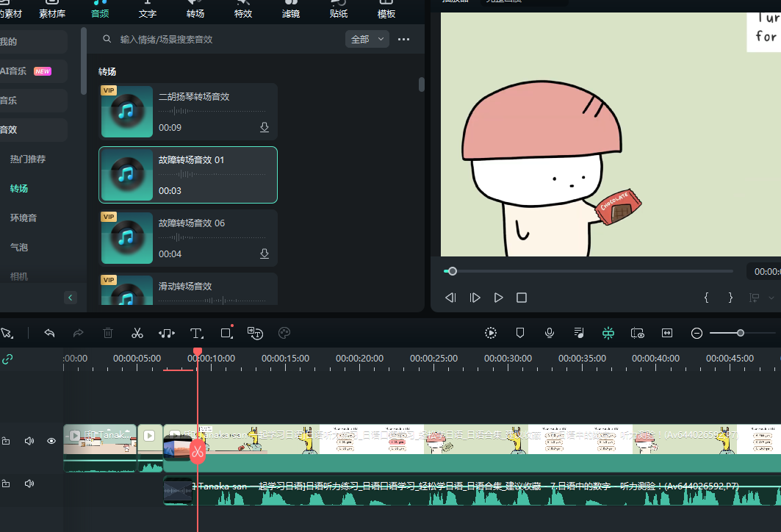Open the audio detach tool icon
Viewport: 781px width, 532px height.
pyautogui.click(x=167, y=333)
